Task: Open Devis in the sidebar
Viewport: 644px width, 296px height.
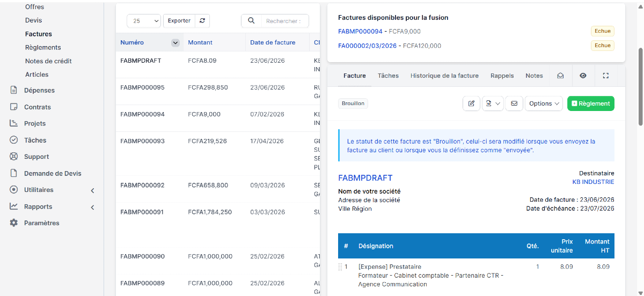Action: (34, 20)
